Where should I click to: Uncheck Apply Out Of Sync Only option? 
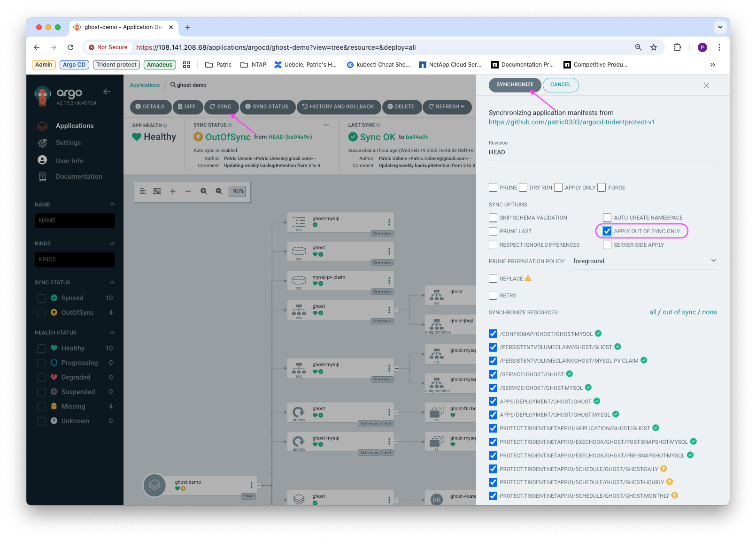[x=607, y=231]
